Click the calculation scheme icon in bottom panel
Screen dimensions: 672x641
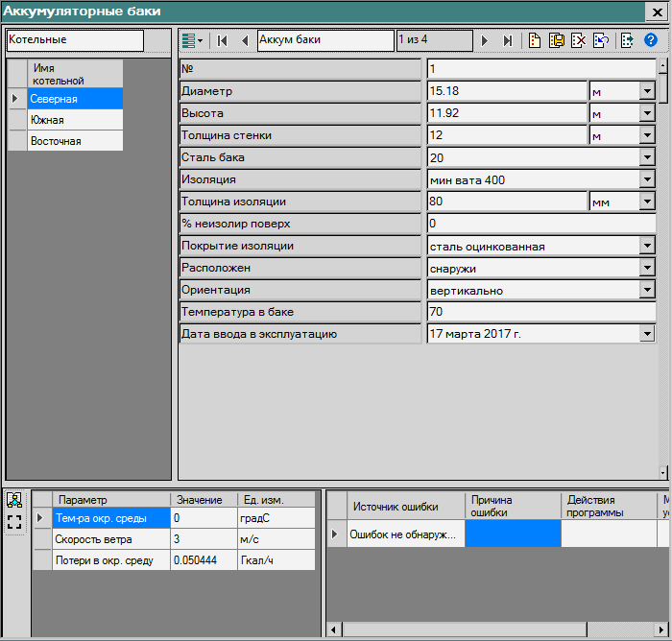coord(14,500)
